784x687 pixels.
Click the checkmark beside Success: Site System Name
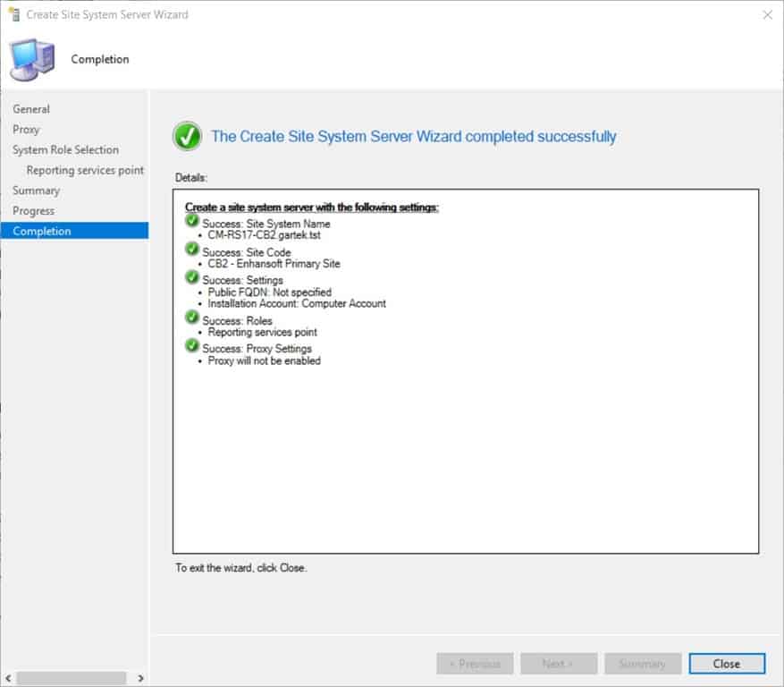point(190,219)
